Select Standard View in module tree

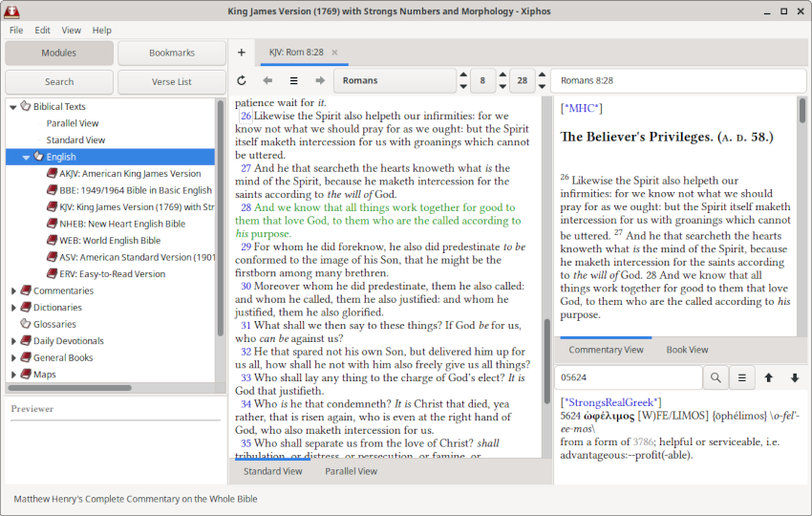[x=75, y=140]
